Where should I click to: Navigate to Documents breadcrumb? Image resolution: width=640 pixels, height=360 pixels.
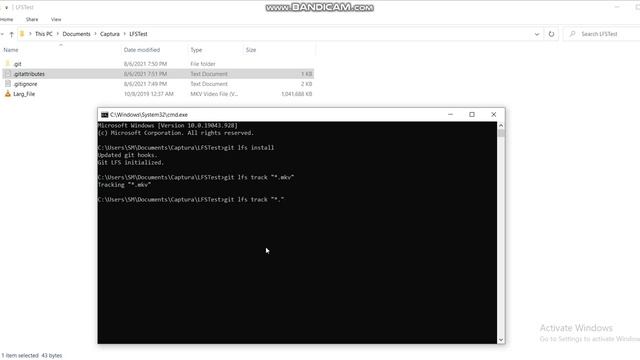coord(76,34)
